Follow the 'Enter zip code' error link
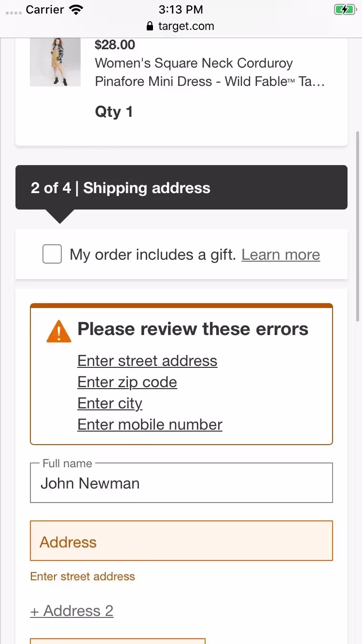Image resolution: width=362 pixels, height=644 pixels. click(127, 382)
